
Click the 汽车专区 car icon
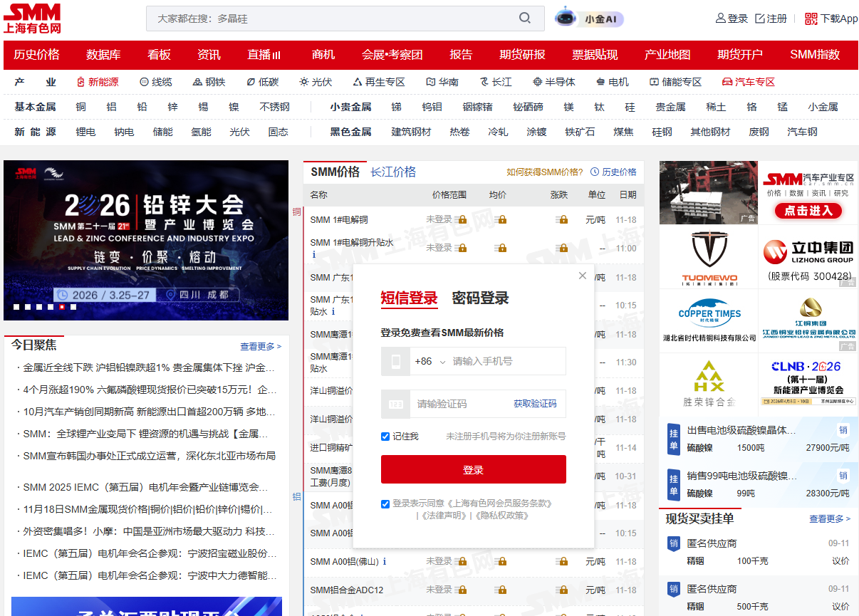[x=728, y=82]
